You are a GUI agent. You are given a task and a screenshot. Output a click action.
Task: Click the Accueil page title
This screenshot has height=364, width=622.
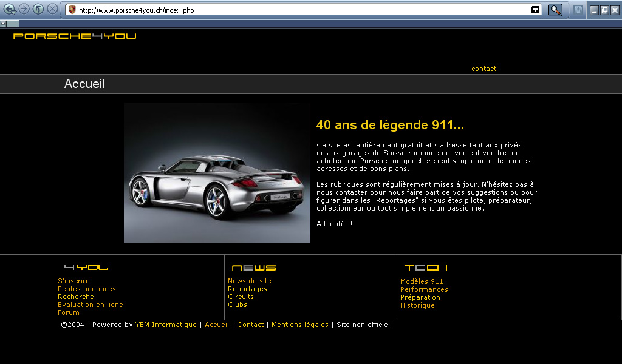[84, 84]
